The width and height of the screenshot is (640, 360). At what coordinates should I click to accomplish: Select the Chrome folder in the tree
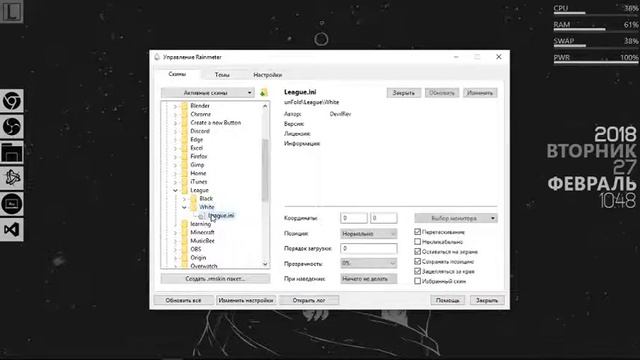(x=200, y=114)
